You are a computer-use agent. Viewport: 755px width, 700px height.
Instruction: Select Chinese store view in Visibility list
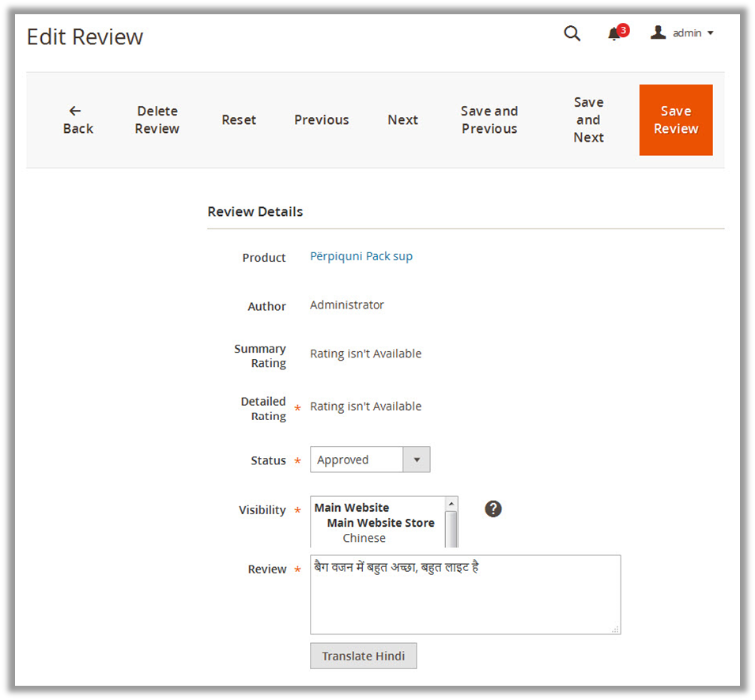coord(364,538)
